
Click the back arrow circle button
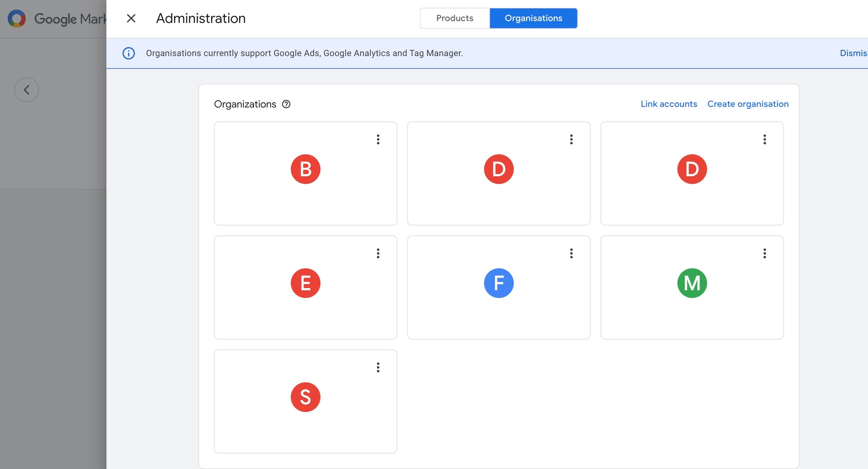27,90
